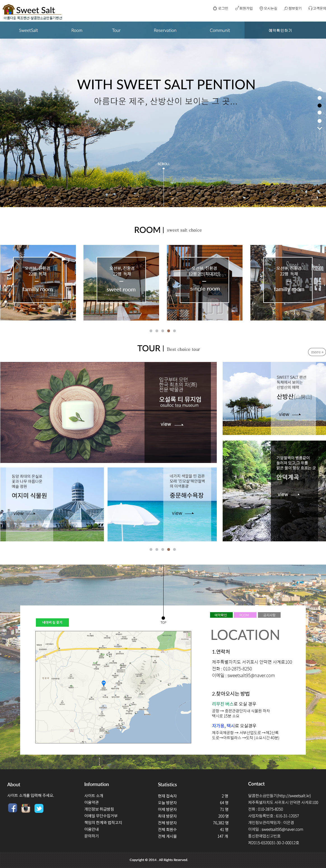This screenshot has height=868, width=326.
Task: Click the hero slider down chevron
Action: pos(320,128)
